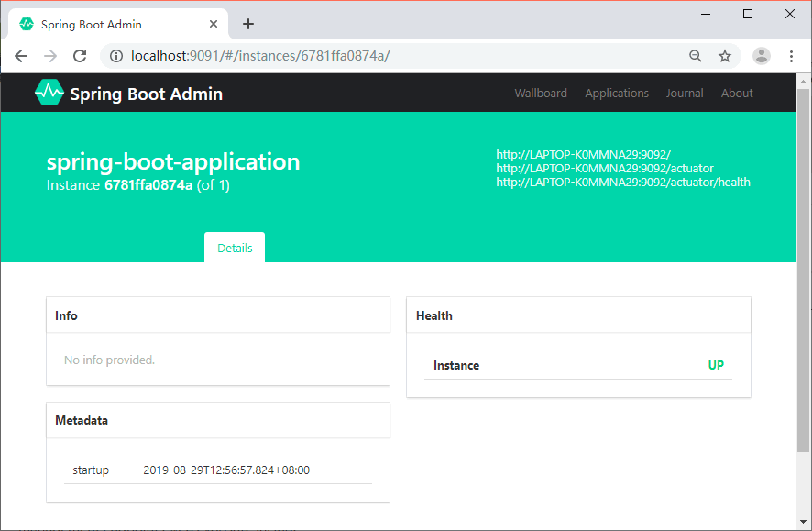The height and width of the screenshot is (531, 812).
Task: Click the UP health status
Action: pos(716,365)
